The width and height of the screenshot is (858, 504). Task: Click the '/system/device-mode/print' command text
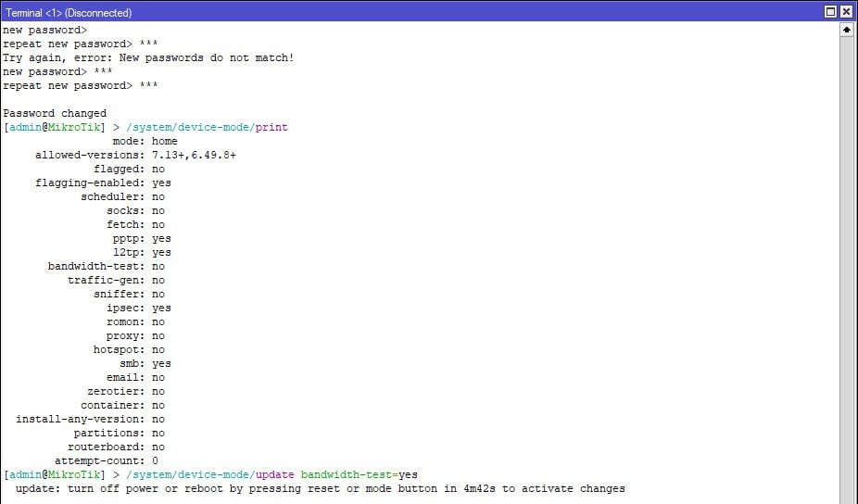coord(207,127)
